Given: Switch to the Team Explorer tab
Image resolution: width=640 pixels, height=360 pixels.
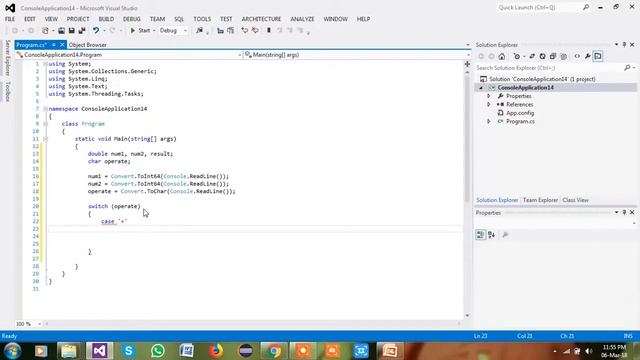Looking at the screenshot, I should [540, 200].
